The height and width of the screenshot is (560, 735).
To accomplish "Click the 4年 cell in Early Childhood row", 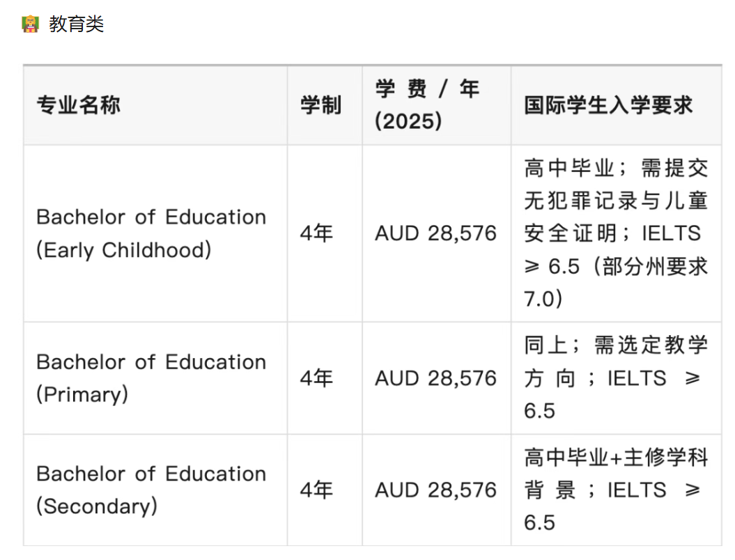I will coord(316,233).
